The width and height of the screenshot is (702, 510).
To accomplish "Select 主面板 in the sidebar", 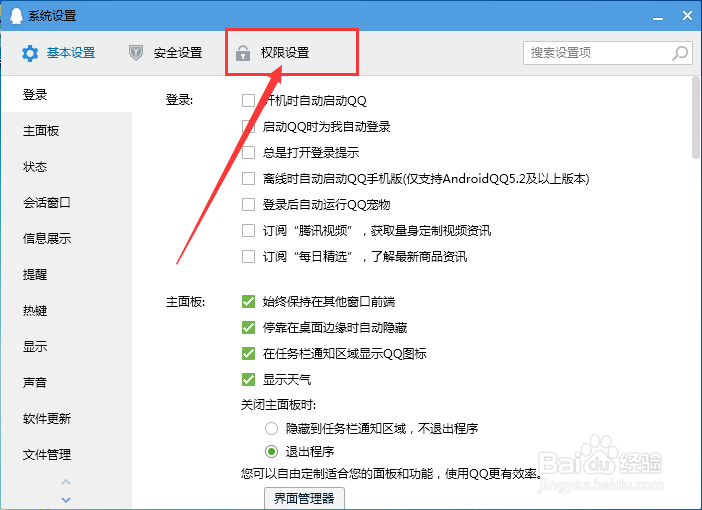I will pos(66,131).
